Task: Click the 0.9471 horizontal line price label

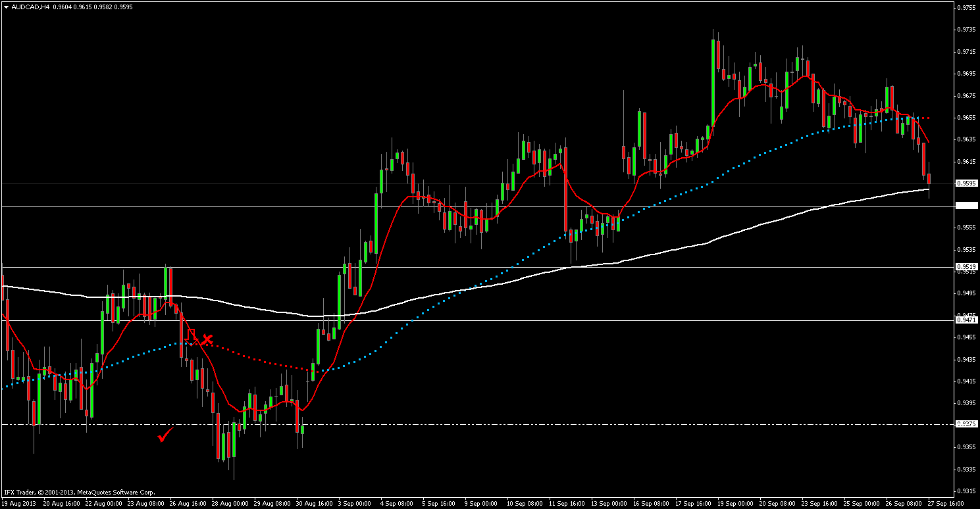Action: (x=966, y=320)
